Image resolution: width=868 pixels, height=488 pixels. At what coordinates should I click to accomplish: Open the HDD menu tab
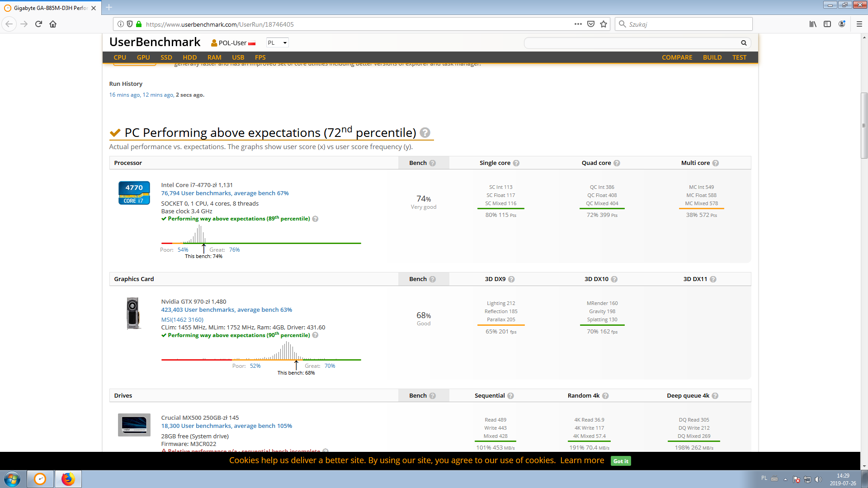pos(190,57)
